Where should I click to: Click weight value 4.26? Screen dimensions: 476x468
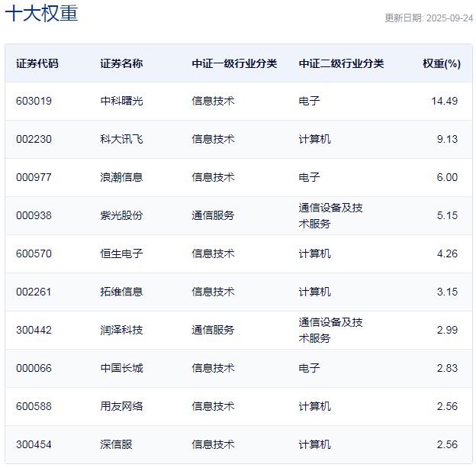click(x=447, y=253)
